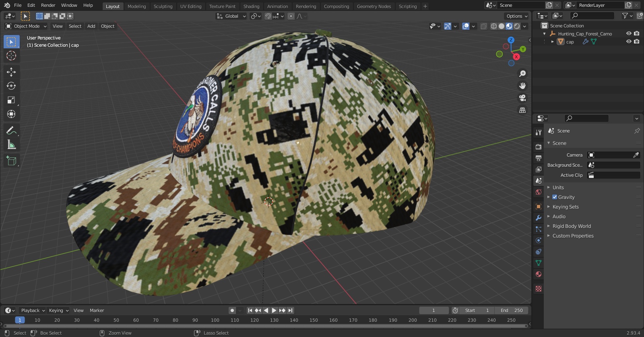
Task: Open the Keying popover in timeline
Action: [58, 310]
